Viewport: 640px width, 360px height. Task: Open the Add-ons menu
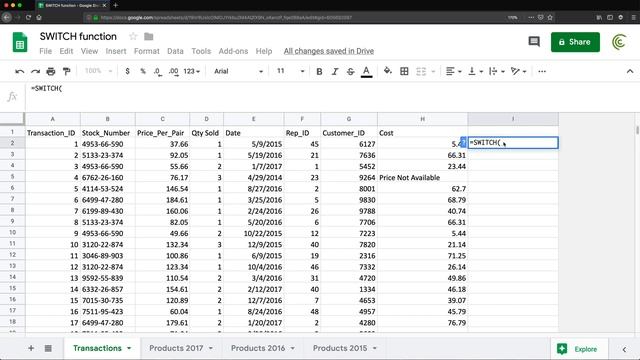(x=233, y=51)
